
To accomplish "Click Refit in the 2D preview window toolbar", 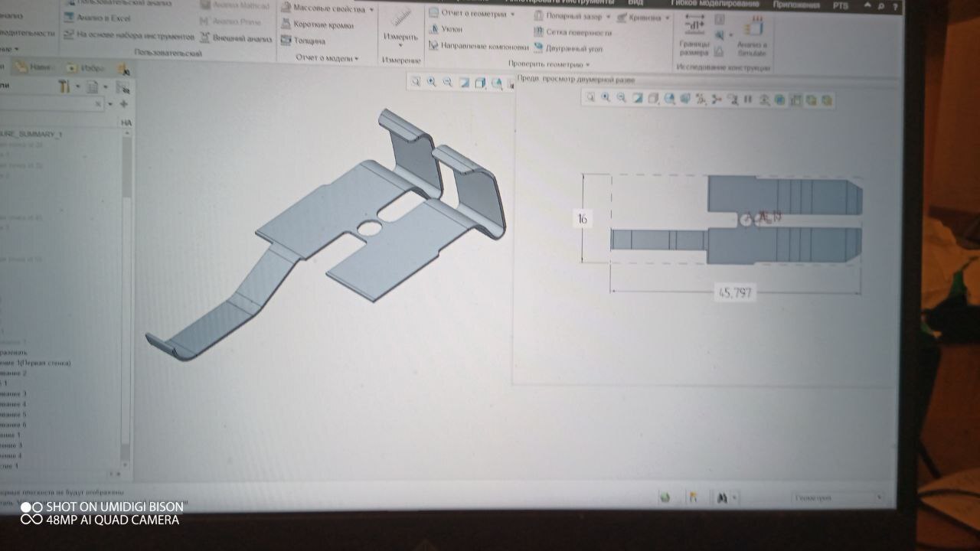I will click(x=590, y=97).
